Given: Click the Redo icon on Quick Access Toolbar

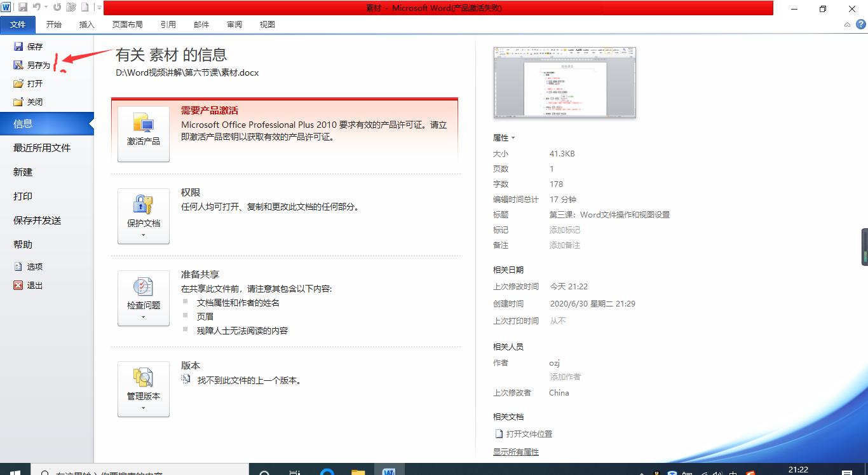Looking at the screenshot, I should pyautogui.click(x=57, y=8).
